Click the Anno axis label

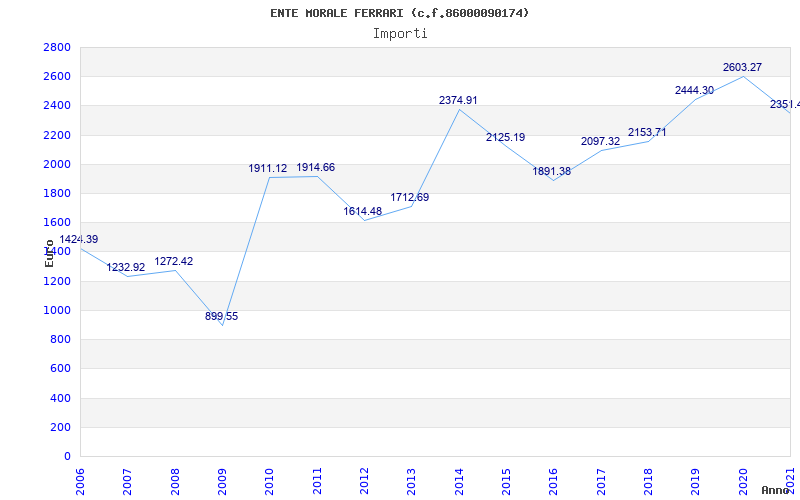click(776, 490)
